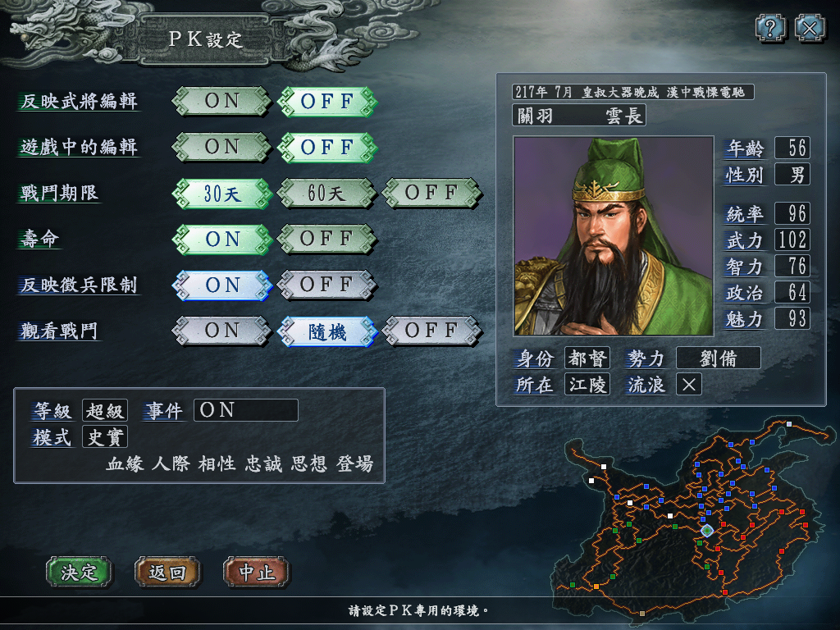Click the highlighted city marker on map

(x=707, y=531)
